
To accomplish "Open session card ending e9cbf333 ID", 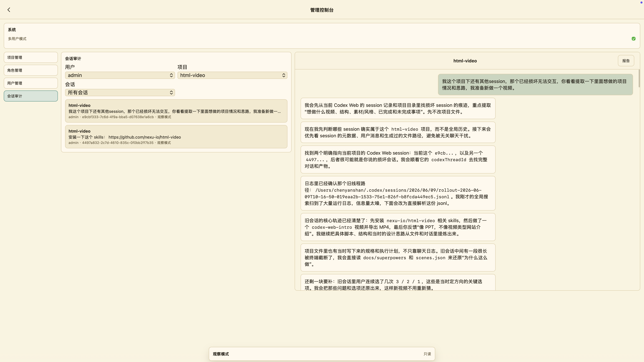I will (x=176, y=111).
